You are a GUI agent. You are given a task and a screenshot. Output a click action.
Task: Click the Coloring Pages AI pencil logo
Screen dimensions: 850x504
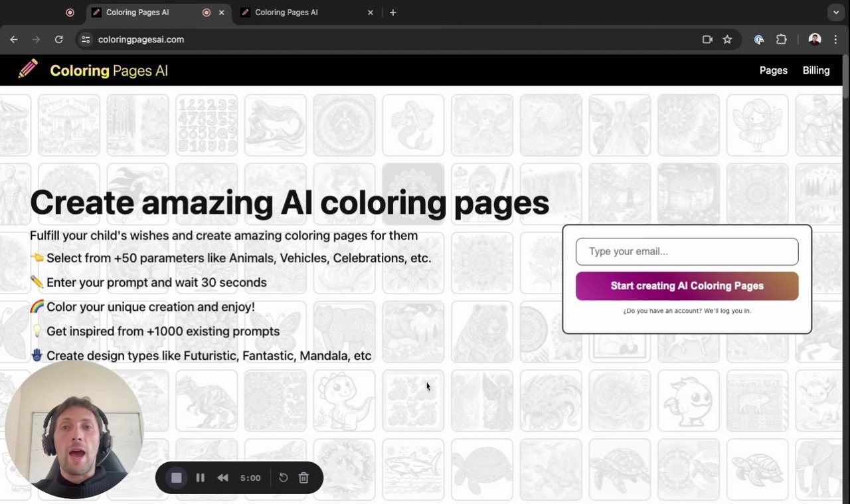coord(27,69)
